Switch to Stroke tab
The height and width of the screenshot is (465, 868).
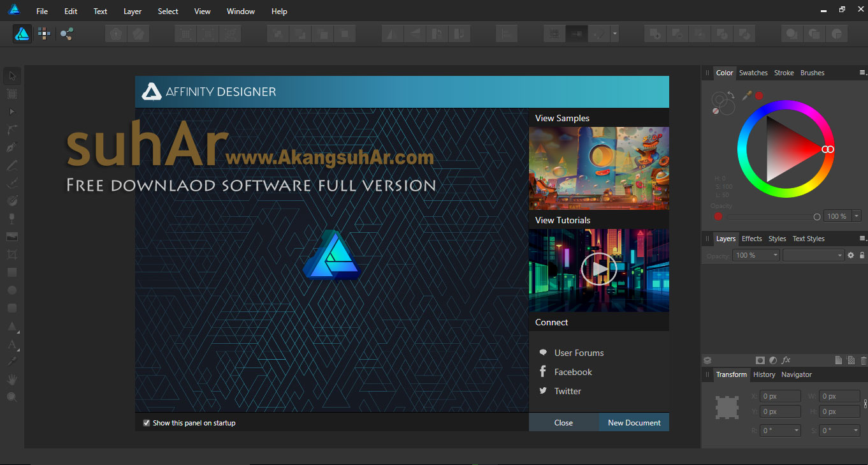784,73
